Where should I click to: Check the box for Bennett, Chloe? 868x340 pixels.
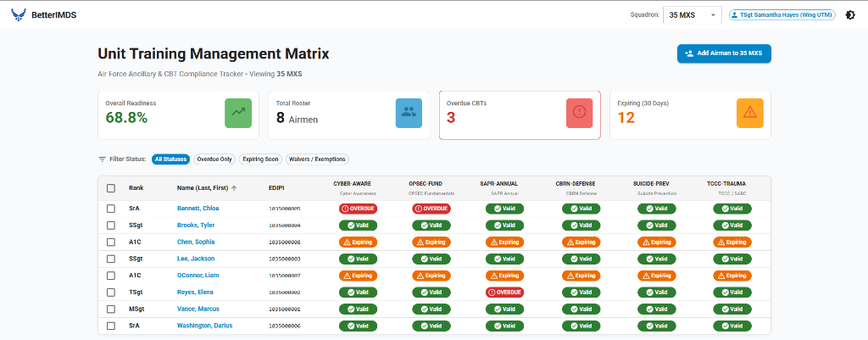tap(111, 209)
